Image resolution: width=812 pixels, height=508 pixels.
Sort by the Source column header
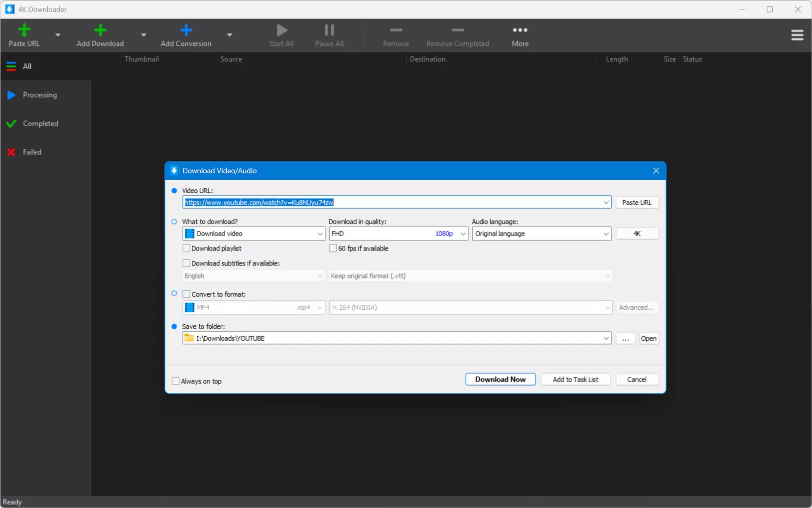click(x=231, y=59)
